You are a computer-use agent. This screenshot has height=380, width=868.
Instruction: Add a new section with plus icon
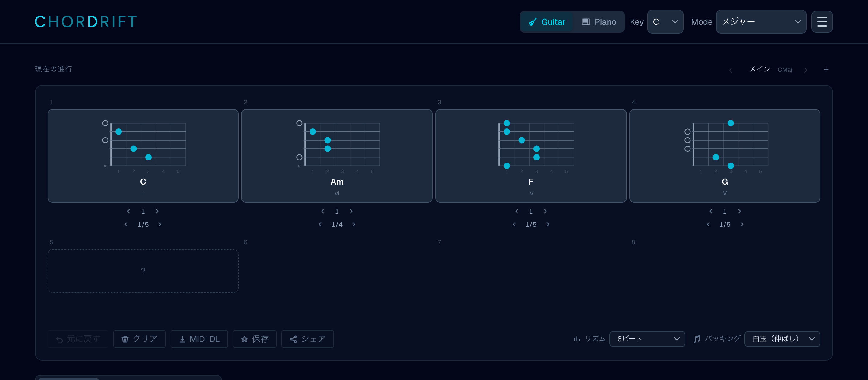click(x=826, y=69)
